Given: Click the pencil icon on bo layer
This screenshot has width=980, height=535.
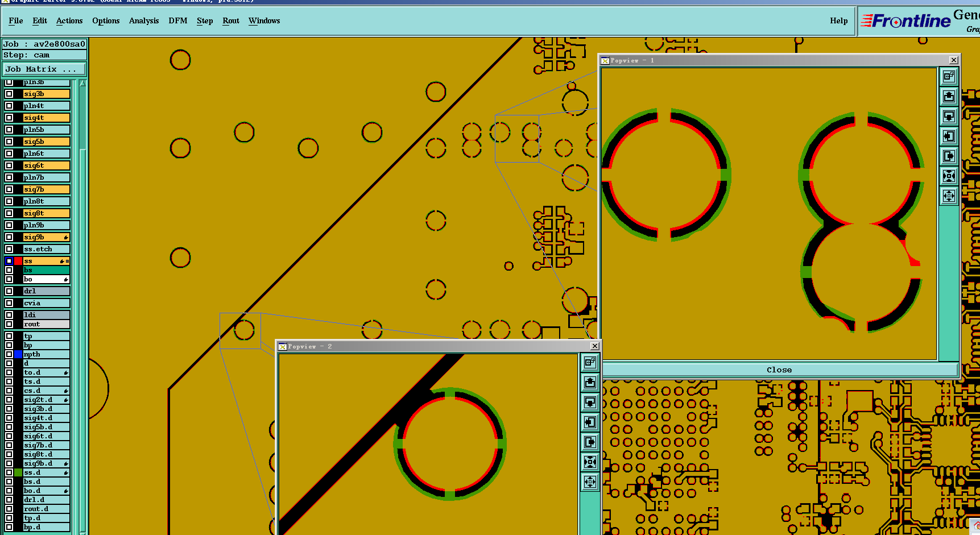Looking at the screenshot, I should pos(66,279).
